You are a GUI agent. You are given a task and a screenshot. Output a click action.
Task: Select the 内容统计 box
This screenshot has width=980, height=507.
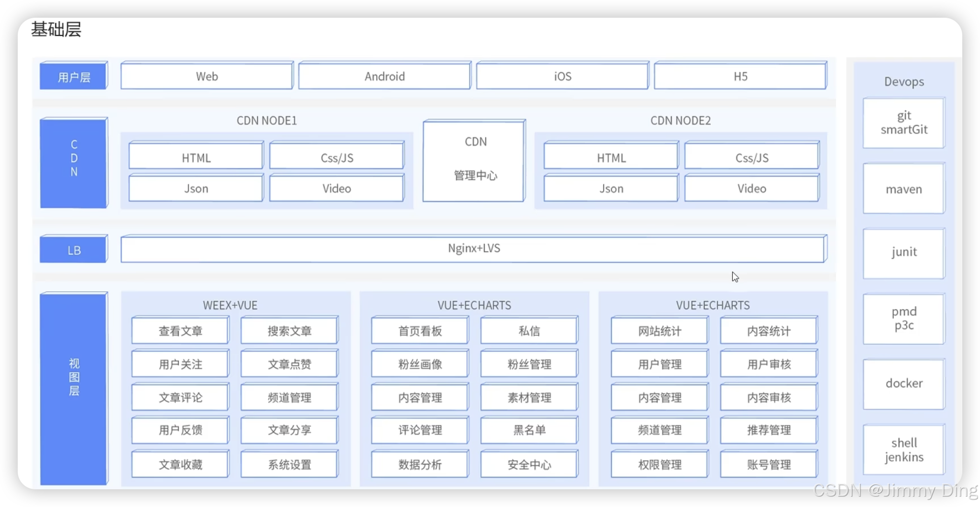coord(769,330)
